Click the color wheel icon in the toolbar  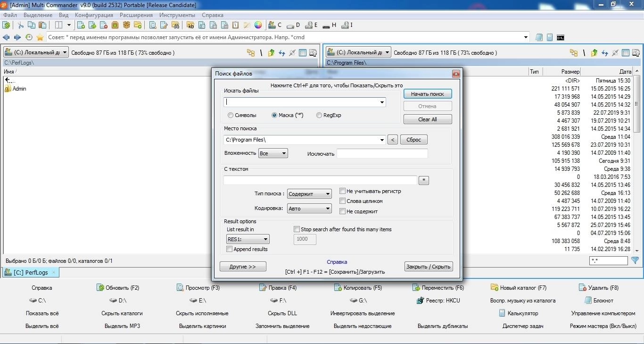click(x=258, y=25)
